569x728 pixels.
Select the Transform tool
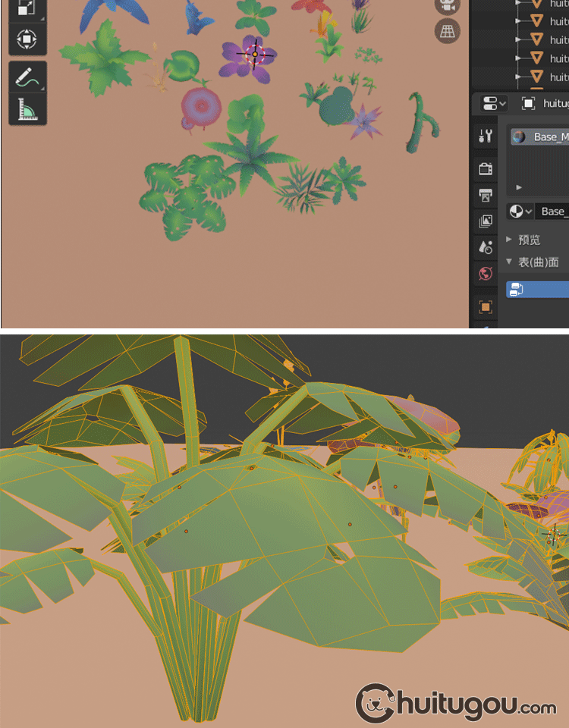[27, 39]
